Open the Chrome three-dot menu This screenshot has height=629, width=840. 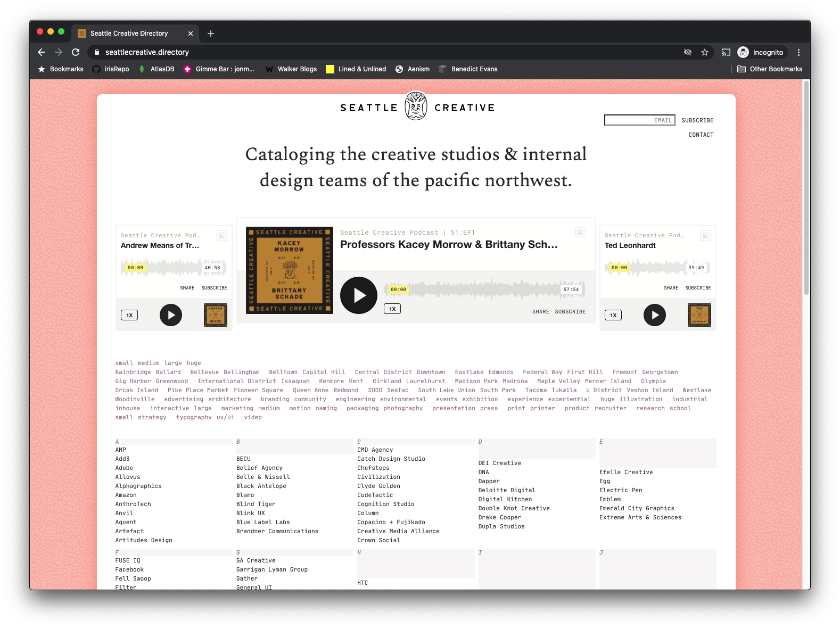coord(798,52)
